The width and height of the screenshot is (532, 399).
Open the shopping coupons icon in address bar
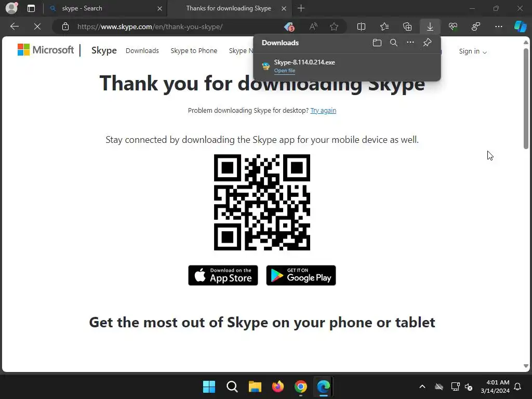[x=289, y=26]
